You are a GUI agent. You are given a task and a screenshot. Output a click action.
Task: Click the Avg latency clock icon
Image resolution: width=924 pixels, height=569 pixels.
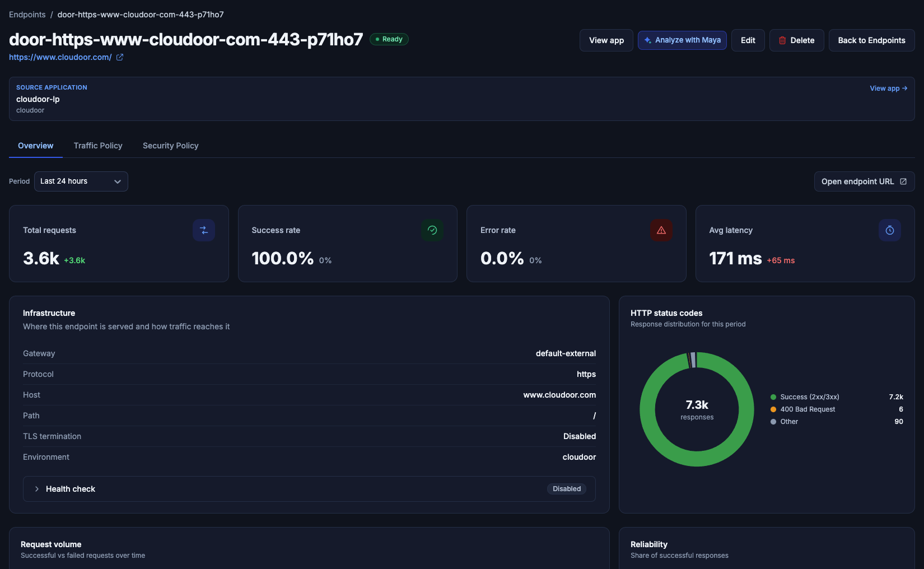point(890,230)
